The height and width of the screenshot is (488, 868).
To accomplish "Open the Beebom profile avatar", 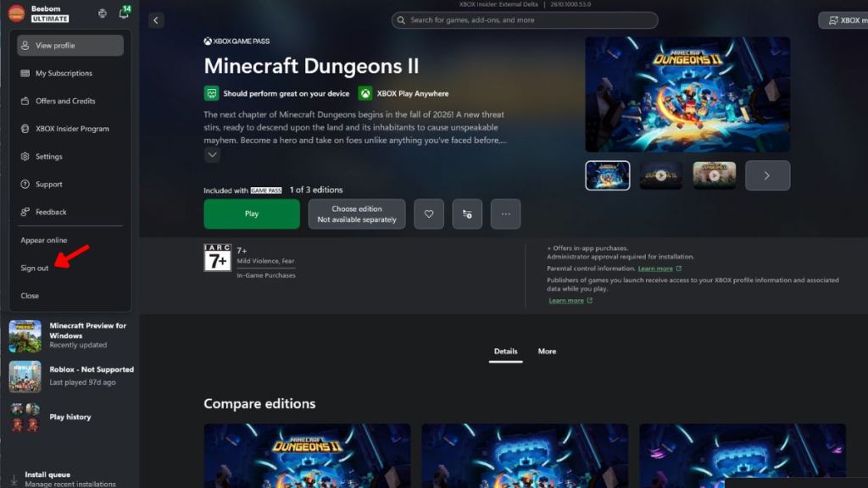I will tap(16, 14).
